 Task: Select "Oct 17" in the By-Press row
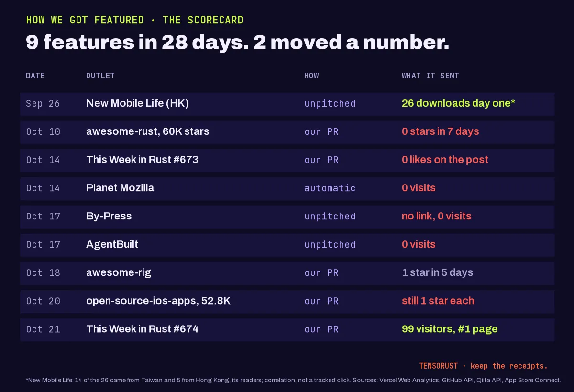coord(43,217)
